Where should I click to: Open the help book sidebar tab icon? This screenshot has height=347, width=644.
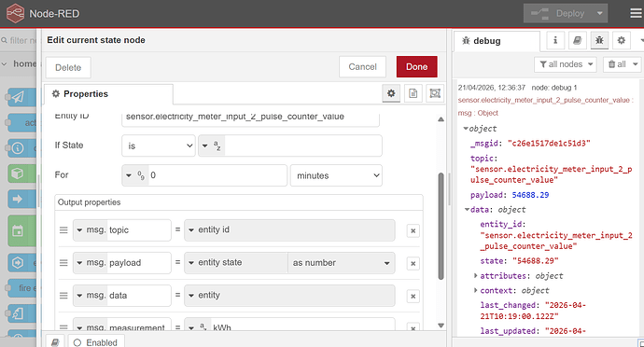point(577,40)
